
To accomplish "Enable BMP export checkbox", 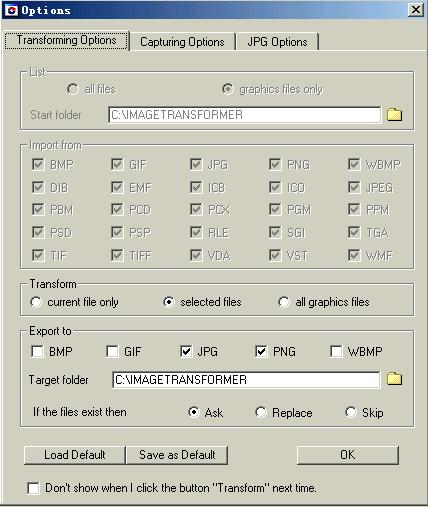I will (x=37, y=351).
